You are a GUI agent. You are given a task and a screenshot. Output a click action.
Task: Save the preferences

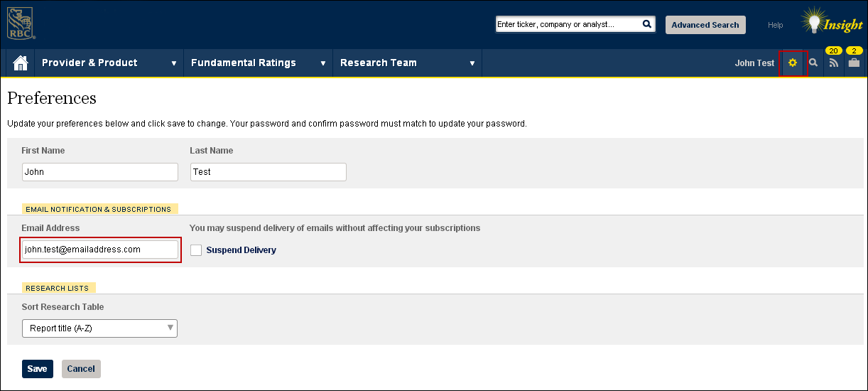[38, 369]
